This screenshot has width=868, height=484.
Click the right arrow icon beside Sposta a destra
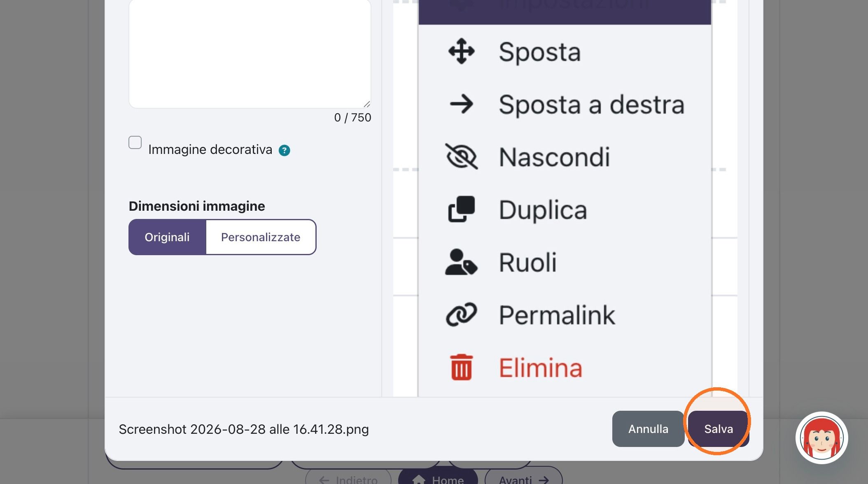(461, 104)
